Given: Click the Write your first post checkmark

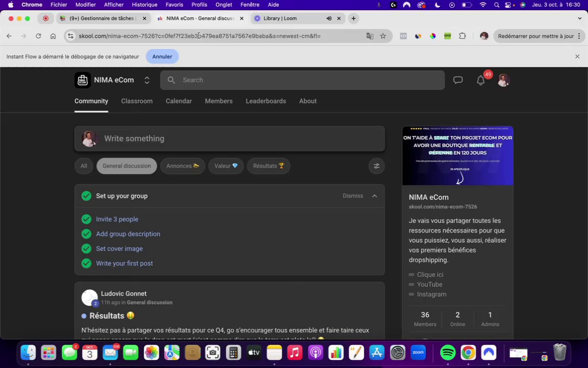Looking at the screenshot, I should [86, 263].
